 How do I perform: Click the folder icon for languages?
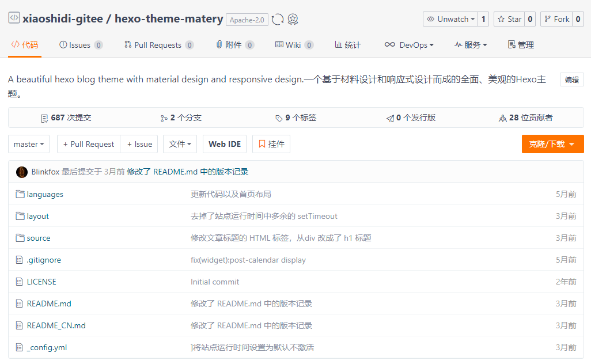(20, 194)
